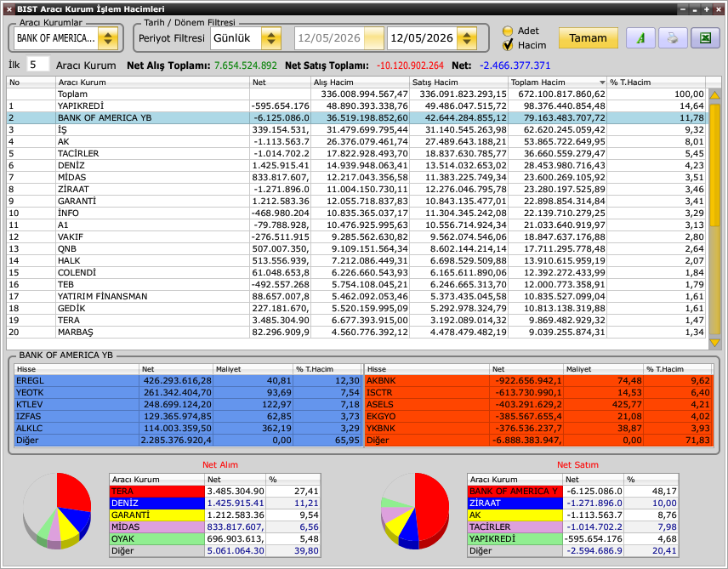Screen dimensions: 728x569
Task: Click red BANK OF AMERICA swatch in Net Satım
Action: point(515,491)
